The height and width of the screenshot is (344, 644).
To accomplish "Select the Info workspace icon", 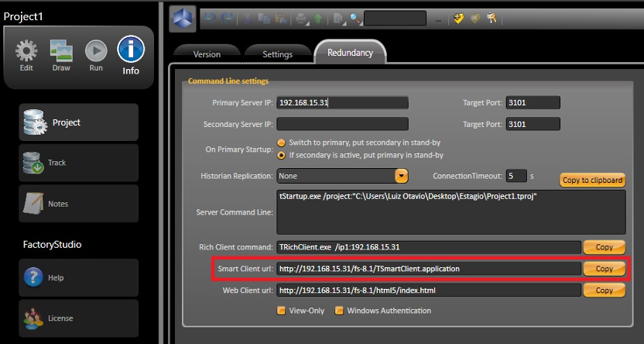I will pyautogui.click(x=131, y=49).
